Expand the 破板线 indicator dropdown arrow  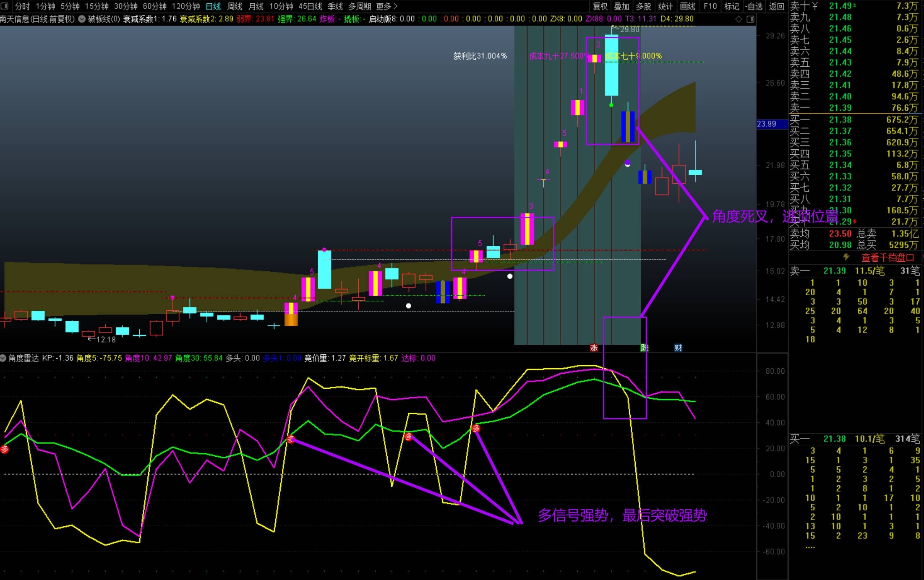(82, 19)
